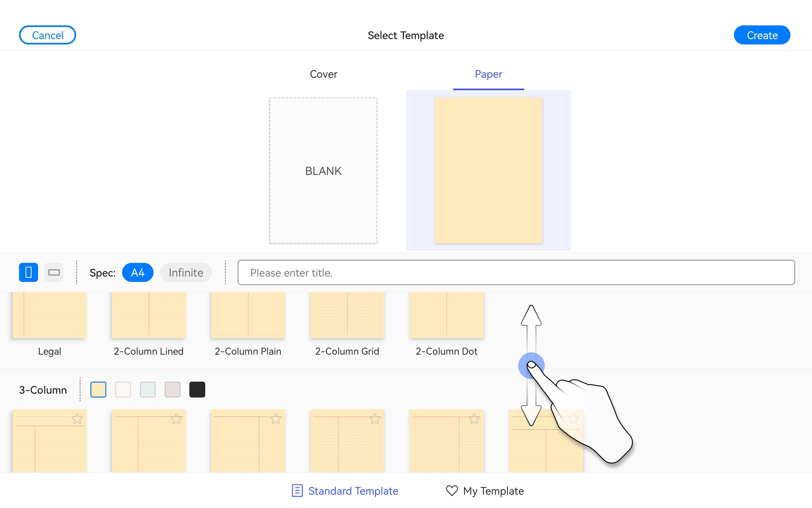Select fourth 3-Column grid template thumbnail

(x=347, y=441)
